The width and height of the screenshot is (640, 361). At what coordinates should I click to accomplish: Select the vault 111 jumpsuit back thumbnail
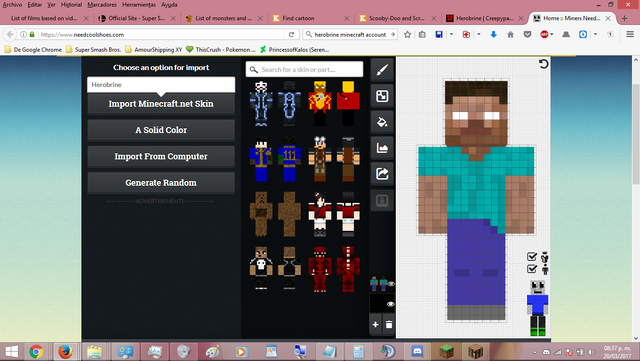click(289, 159)
